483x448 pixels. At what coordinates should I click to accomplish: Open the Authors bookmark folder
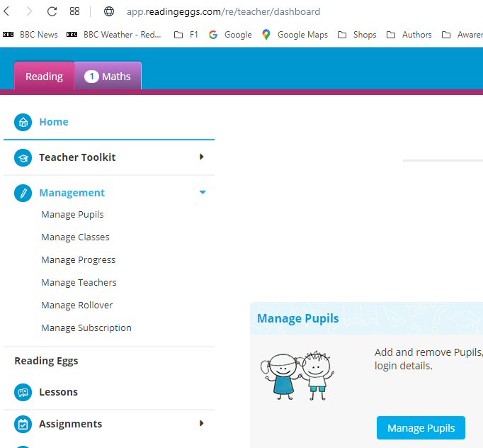(x=409, y=35)
